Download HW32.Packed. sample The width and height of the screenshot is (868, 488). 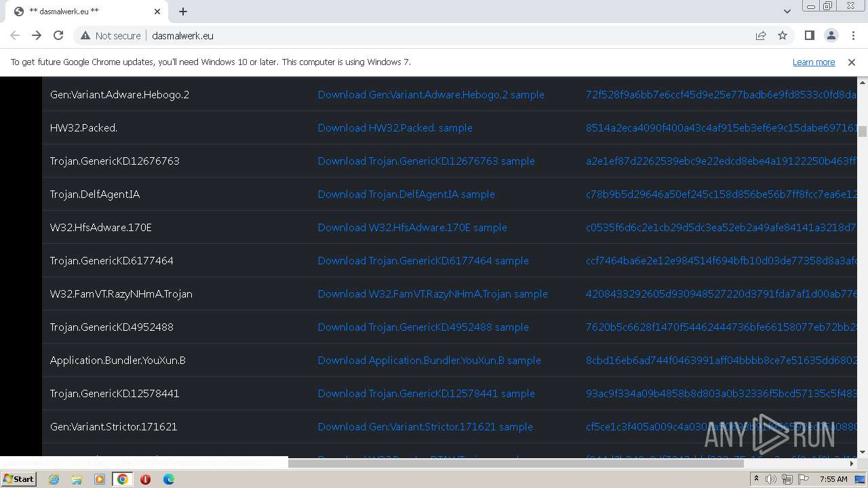tap(395, 128)
